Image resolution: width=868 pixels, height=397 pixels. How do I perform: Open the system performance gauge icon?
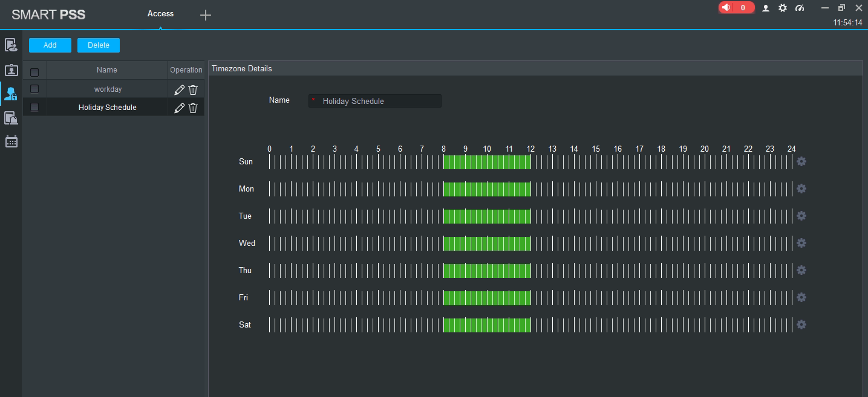tap(800, 8)
